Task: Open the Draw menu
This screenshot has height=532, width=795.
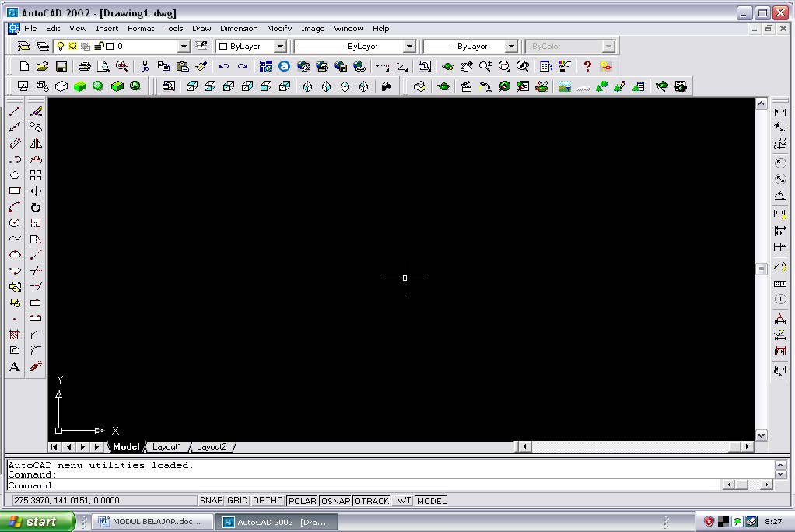Action: (x=201, y=29)
